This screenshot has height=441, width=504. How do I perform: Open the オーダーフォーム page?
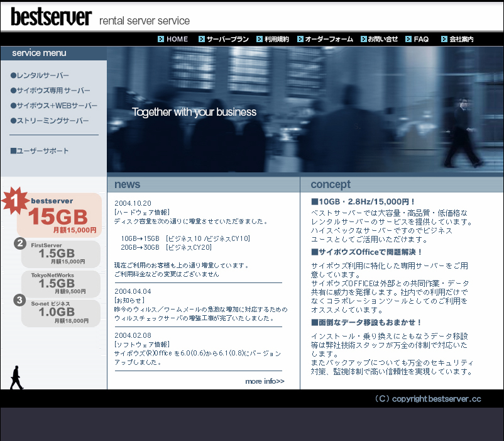pos(329,39)
